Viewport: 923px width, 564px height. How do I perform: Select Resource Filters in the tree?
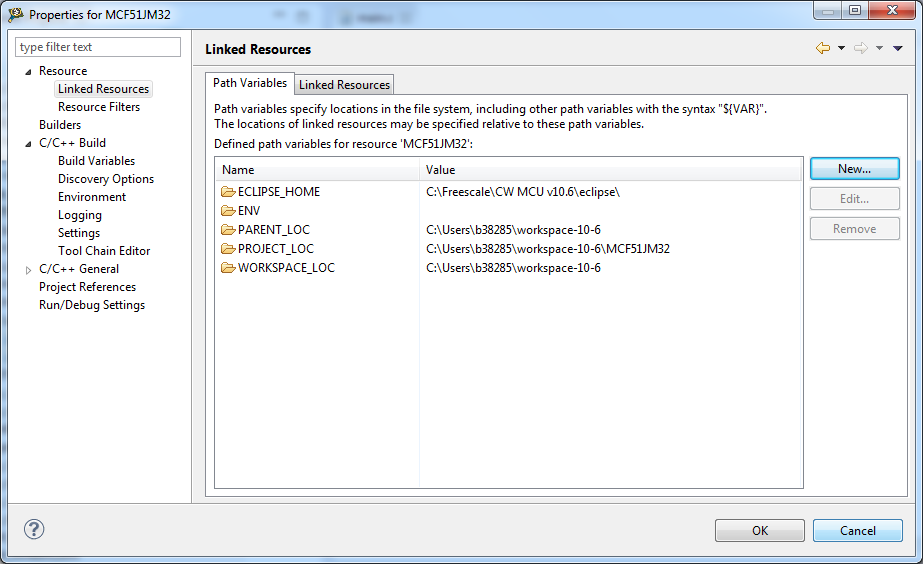click(x=99, y=107)
